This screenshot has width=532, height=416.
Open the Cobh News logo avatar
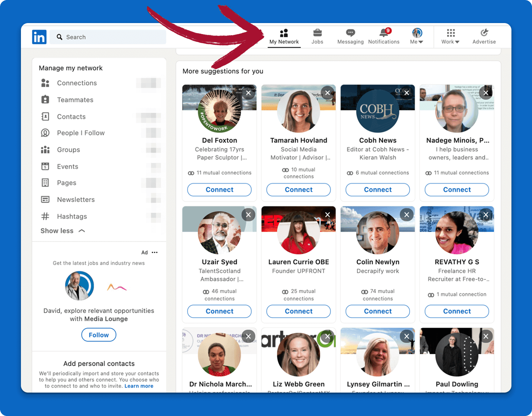point(378,111)
